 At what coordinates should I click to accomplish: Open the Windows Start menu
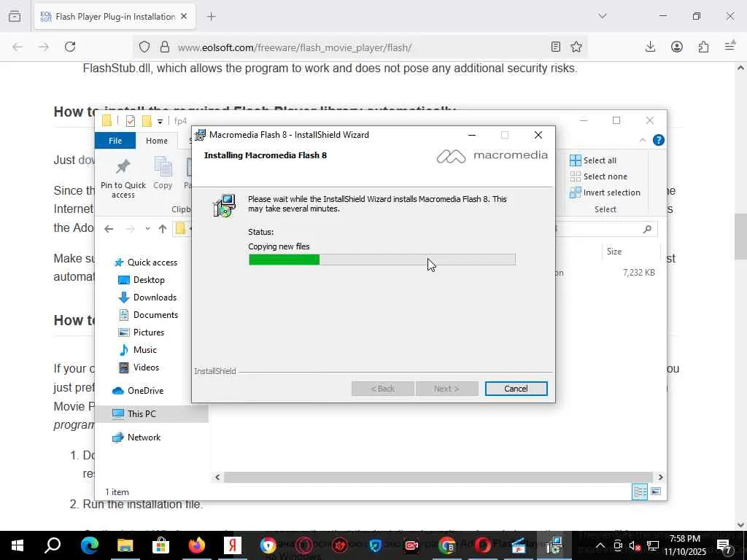[x=18, y=545]
